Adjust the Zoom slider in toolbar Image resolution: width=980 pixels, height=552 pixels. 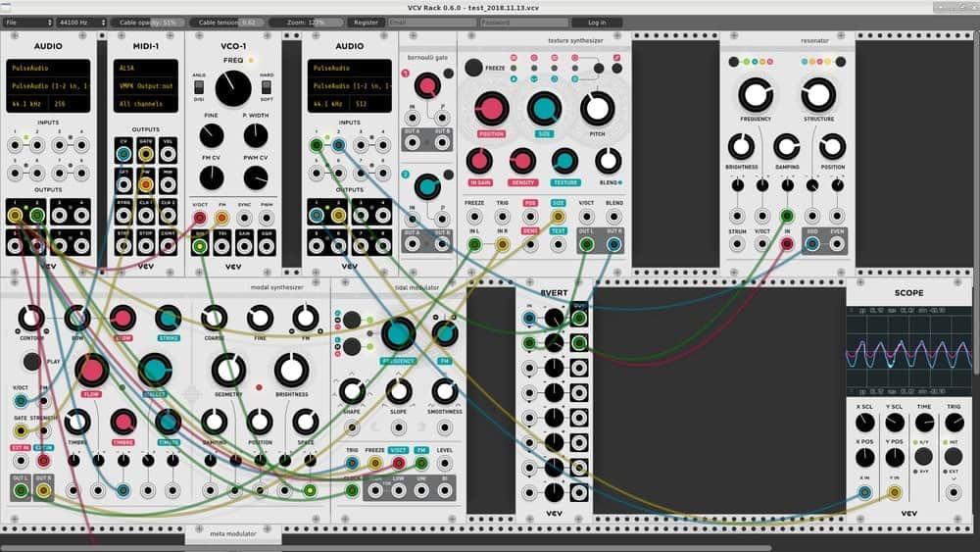click(x=306, y=23)
